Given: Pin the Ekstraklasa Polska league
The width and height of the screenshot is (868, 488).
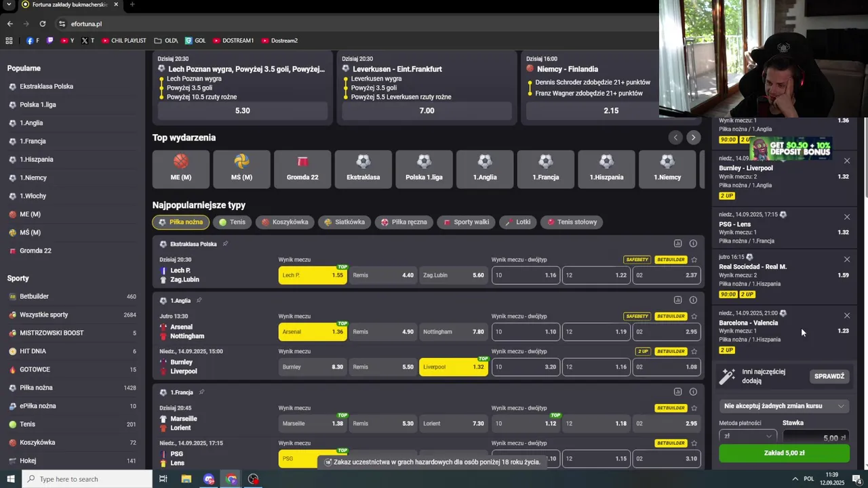Looking at the screenshot, I should click(x=225, y=244).
